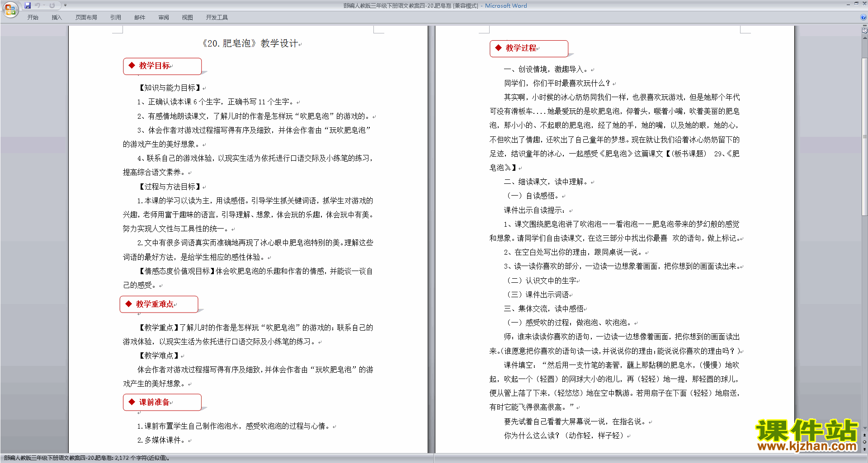The height and width of the screenshot is (463, 868).
Task: Click the vertical scrollbar up arrow
Action: coord(865,37)
